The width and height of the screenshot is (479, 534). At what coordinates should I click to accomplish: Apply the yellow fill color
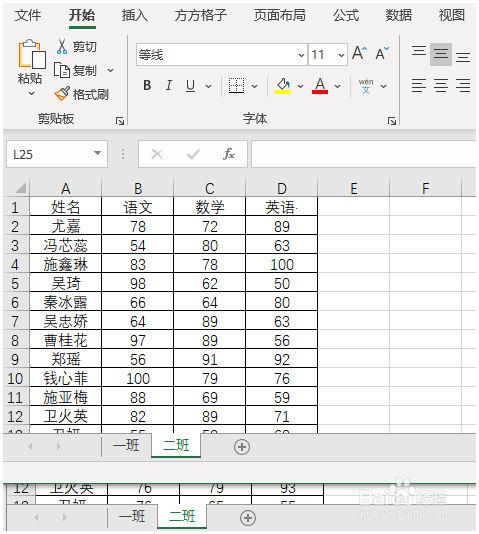pyautogui.click(x=283, y=86)
